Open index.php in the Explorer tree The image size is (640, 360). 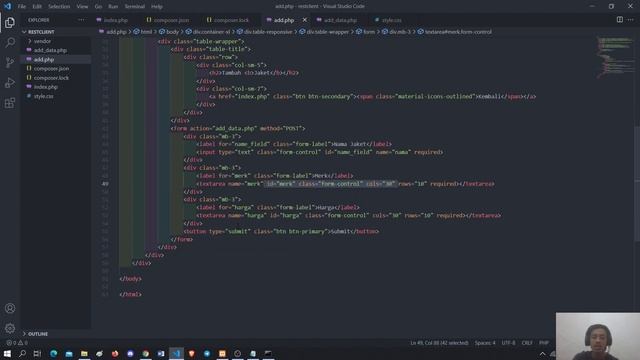click(46, 87)
